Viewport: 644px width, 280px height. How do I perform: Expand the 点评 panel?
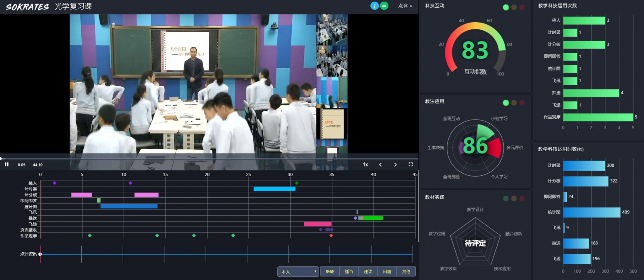coord(405,6)
